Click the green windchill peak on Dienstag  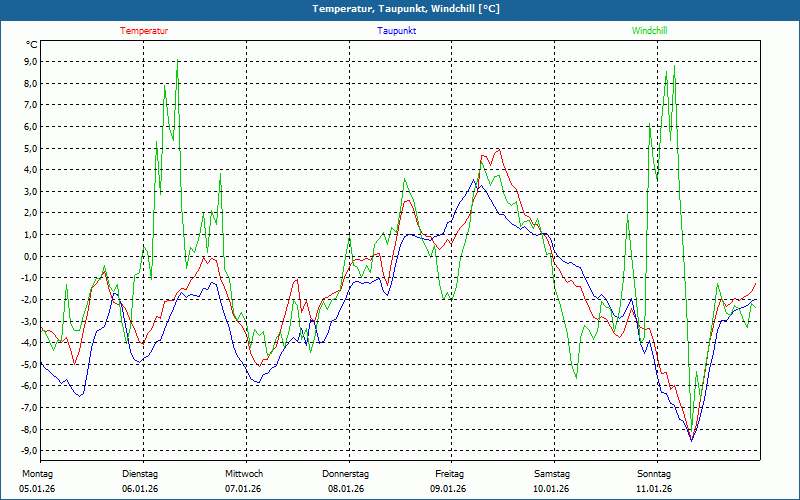[x=178, y=62]
